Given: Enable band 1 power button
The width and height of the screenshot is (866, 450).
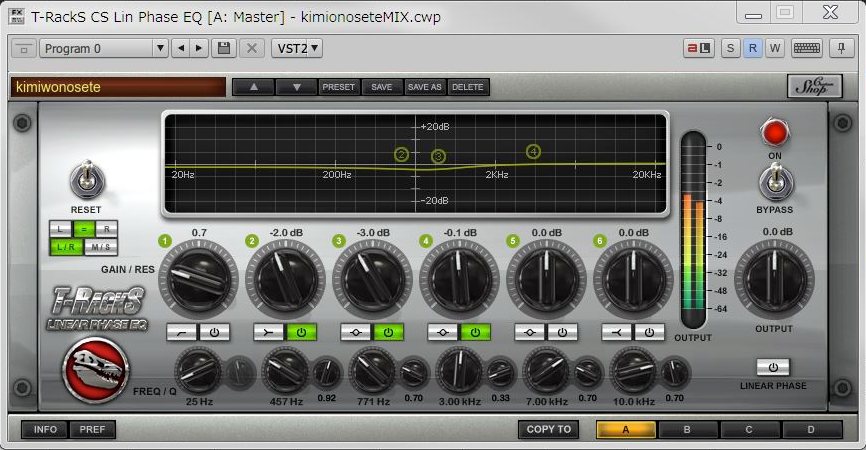Looking at the screenshot, I should [214, 332].
